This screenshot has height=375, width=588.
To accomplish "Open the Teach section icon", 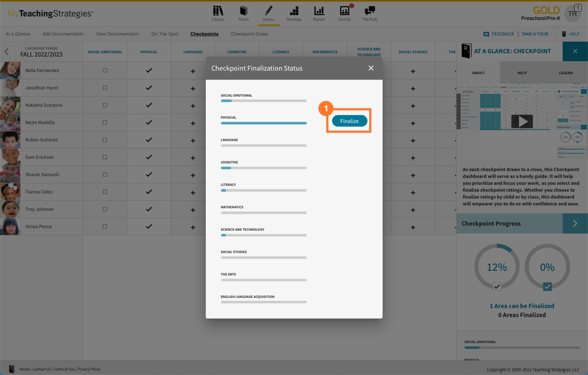I will point(243,13).
